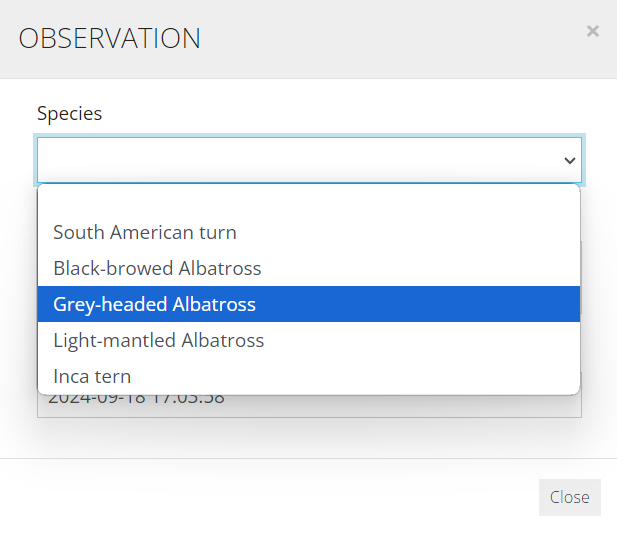This screenshot has height=533, width=617.
Task: Click the Close button in the footer
Action: (569, 497)
